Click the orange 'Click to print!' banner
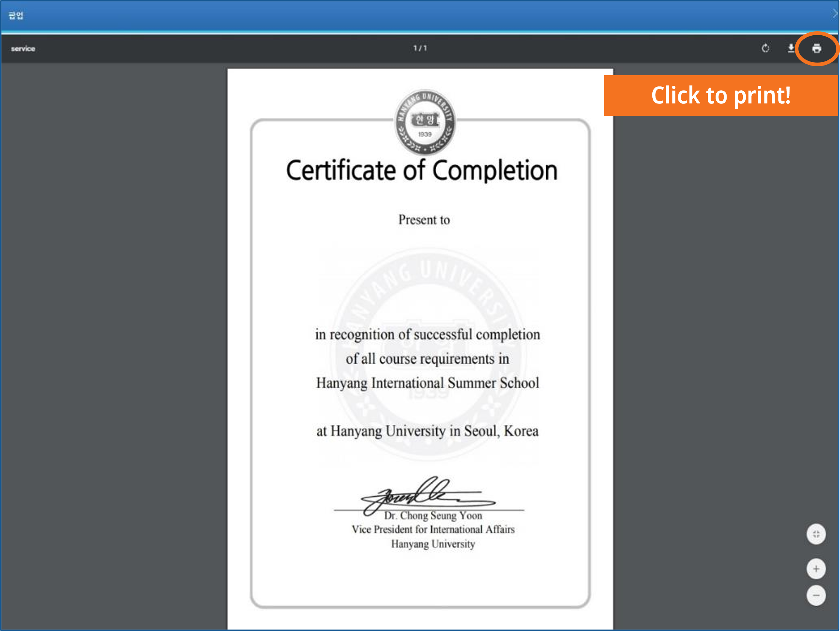840x631 pixels. [x=720, y=95]
